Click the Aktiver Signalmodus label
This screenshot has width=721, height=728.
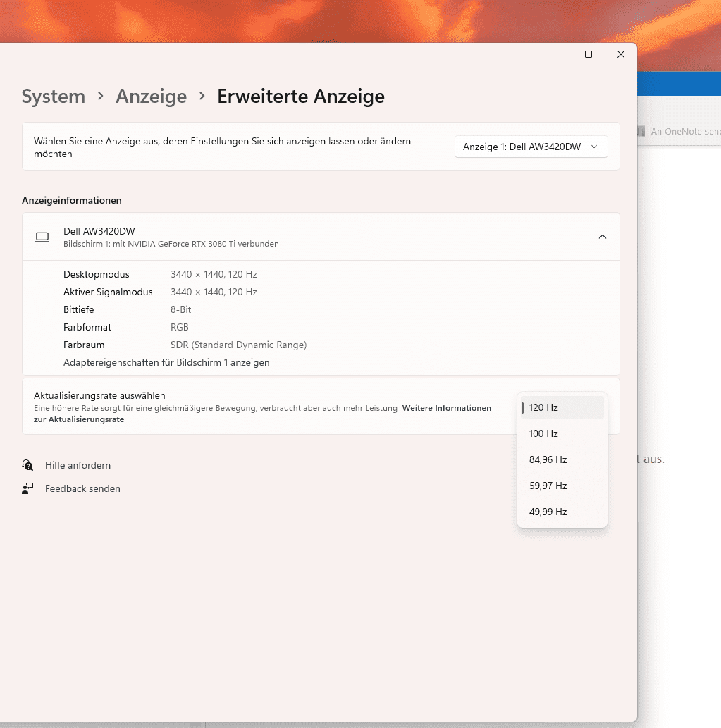pyautogui.click(x=108, y=292)
